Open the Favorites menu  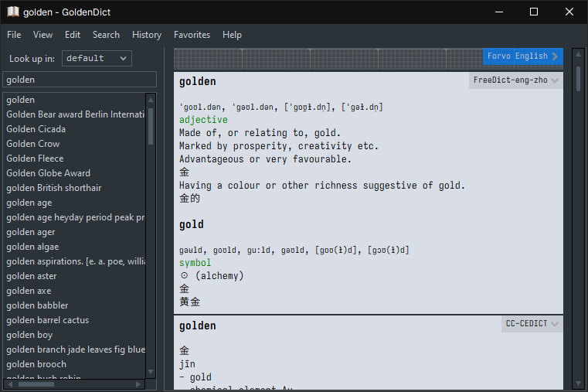click(192, 35)
